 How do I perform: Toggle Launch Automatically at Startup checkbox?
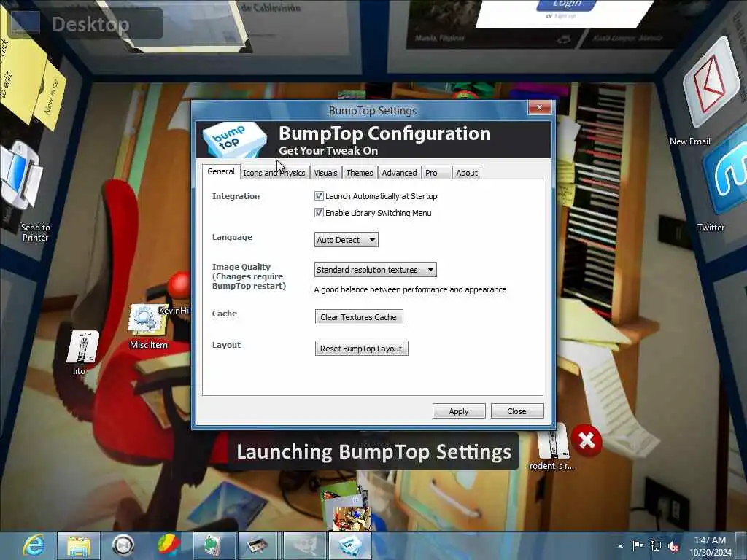click(x=319, y=195)
